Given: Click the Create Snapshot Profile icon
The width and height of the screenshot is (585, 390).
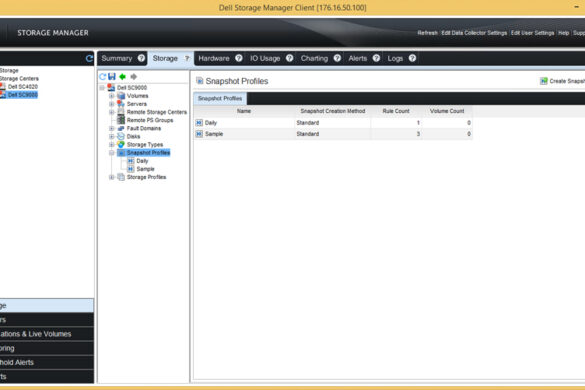Looking at the screenshot, I should click(x=544, y=81).
